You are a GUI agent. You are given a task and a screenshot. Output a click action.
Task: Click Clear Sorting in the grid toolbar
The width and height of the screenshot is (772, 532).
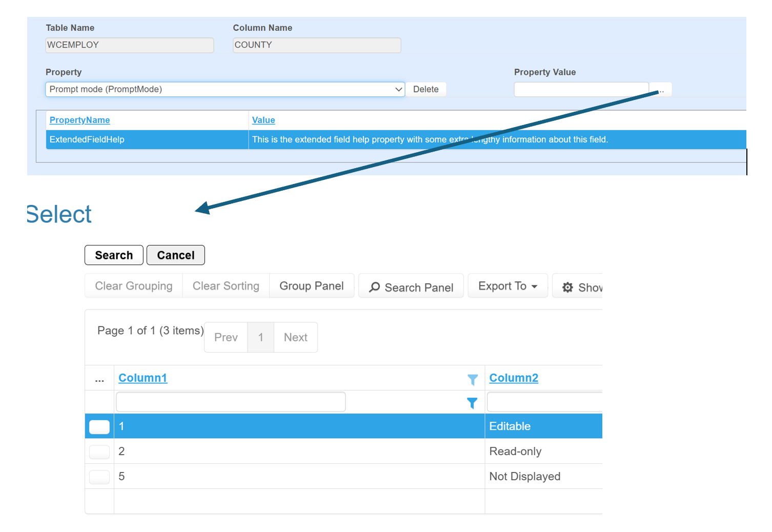[x=226, y=286]
